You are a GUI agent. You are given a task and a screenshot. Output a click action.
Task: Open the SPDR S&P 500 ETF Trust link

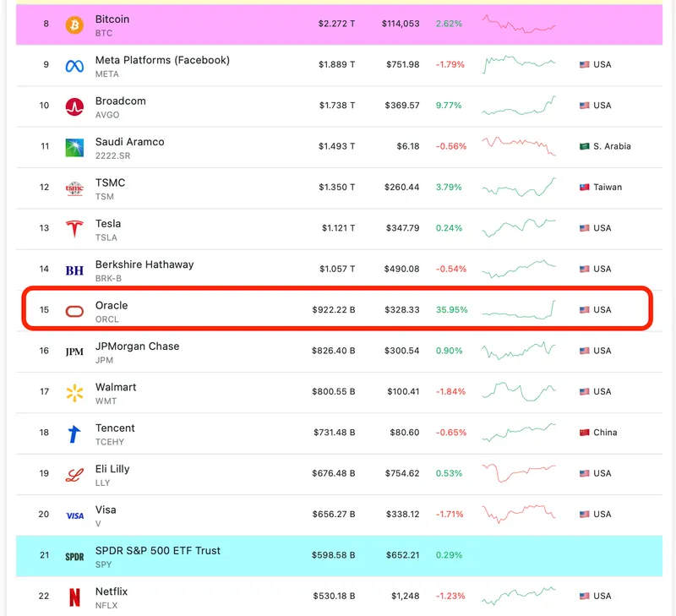pyautogui.click(x=157, y=551)
